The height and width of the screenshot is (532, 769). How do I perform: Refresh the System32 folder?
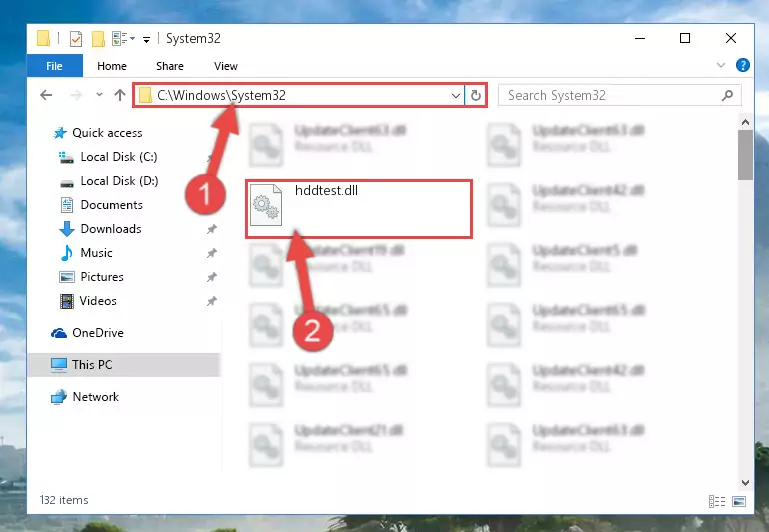coord(475,95)
